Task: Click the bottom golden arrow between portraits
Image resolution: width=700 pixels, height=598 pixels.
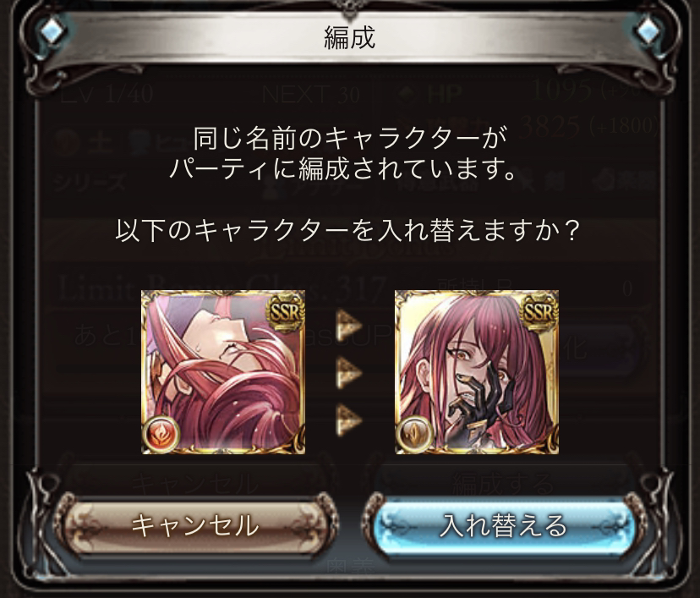Action: (x=348, y=419)
